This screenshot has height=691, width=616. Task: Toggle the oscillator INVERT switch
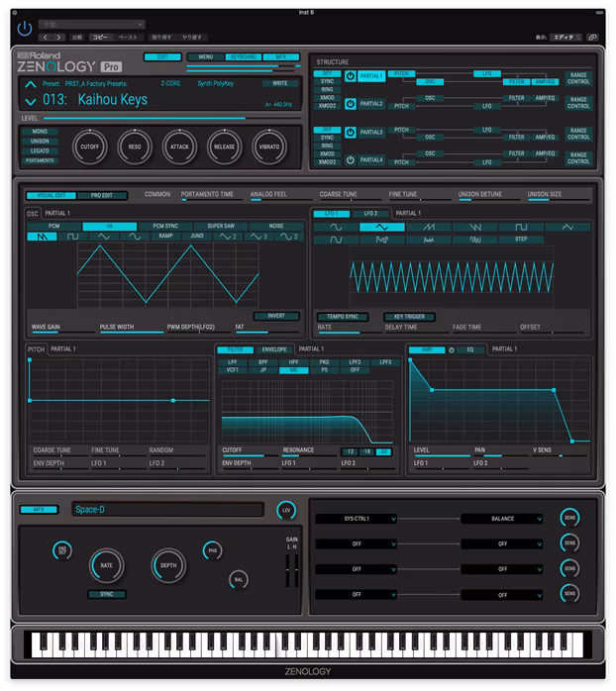[x=276, y=316]
